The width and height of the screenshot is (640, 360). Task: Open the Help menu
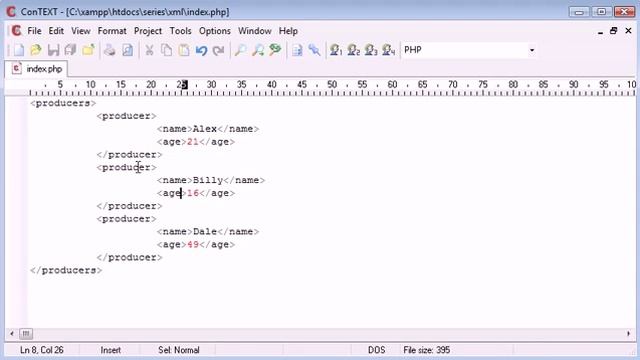point(288,31)
